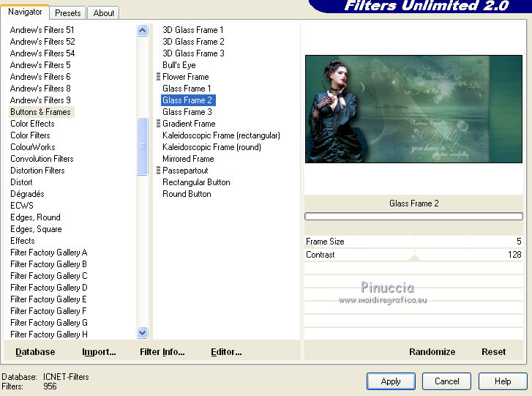This screenshot has height=396, width=532.
Task: Click the category list scrollbar thumb
Action: click(x=143, y=146)
